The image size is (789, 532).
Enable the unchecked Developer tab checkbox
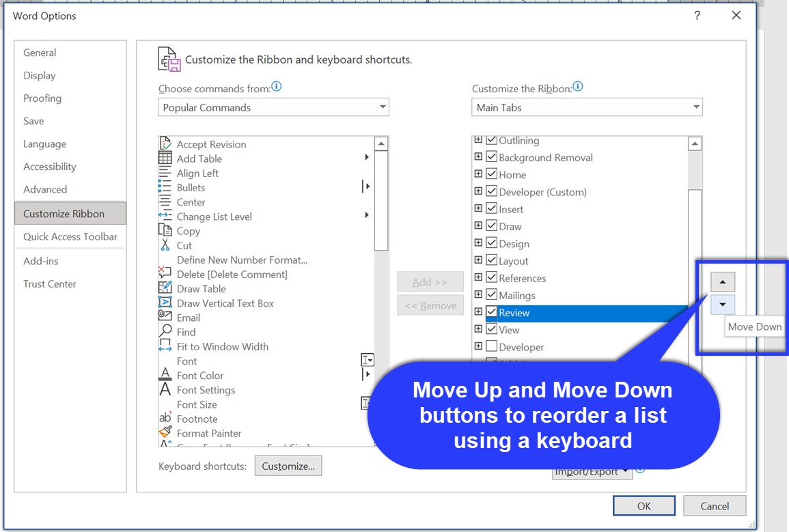coord(492,346)
